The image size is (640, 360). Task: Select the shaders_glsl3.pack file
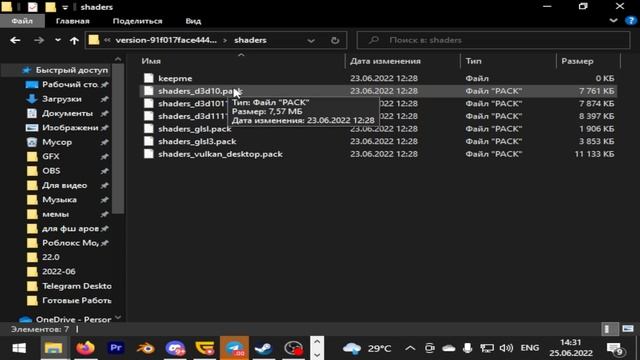[197, 141]
